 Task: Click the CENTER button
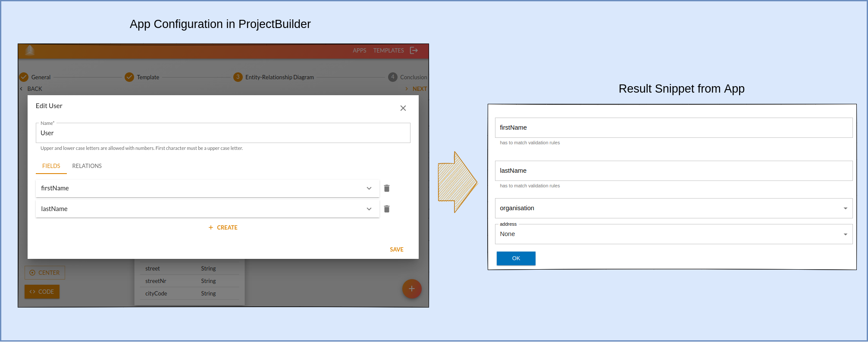[x=45, y=273]
